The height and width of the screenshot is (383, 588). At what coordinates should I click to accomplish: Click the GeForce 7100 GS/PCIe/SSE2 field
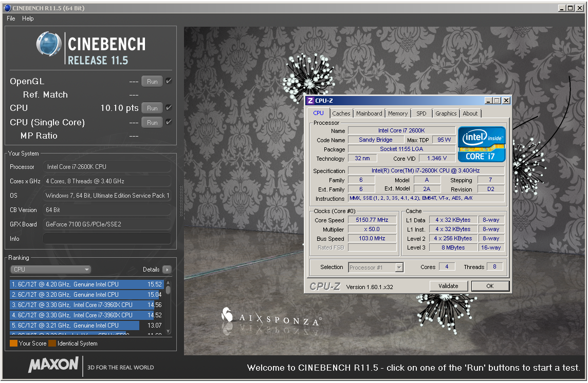(x=107, y=224)
